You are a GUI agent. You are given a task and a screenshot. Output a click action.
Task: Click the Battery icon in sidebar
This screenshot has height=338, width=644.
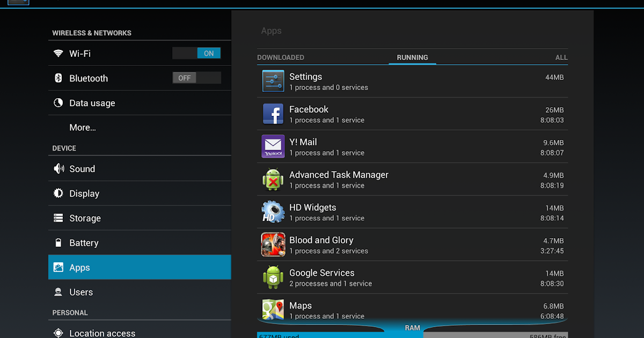[x=58, y=243]
